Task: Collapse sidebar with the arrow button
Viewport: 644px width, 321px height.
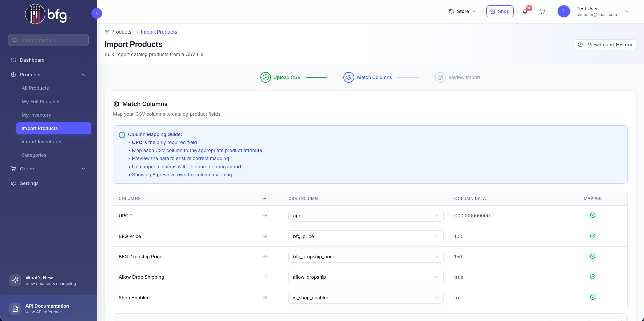Action: 97,13
